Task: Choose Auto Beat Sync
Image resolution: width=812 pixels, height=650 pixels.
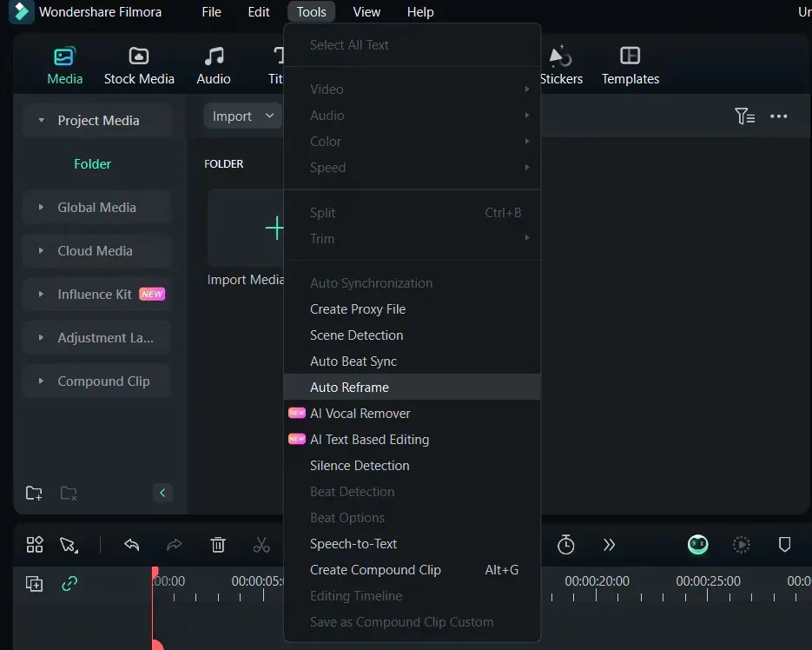Action: pyautogui.click(x=413, y=361)
